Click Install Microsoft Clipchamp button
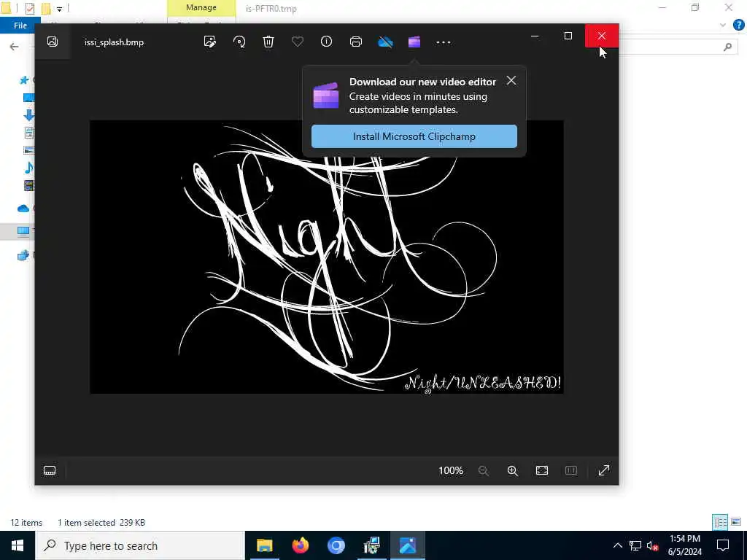 click(x=414, y=136)
